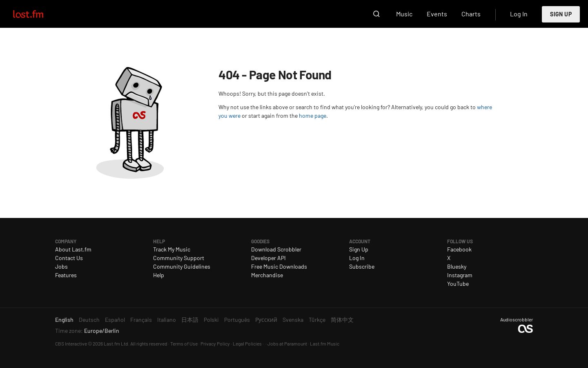Switch language to Français
The image size is (588, 368).
point(141,320)
